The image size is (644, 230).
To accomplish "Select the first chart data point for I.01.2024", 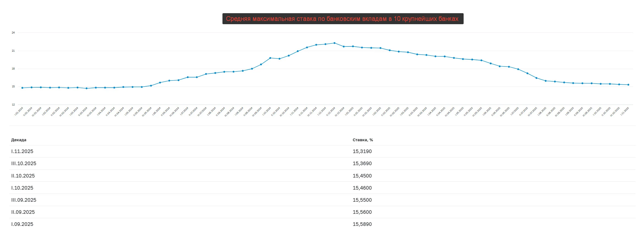I will pos(22,88).
